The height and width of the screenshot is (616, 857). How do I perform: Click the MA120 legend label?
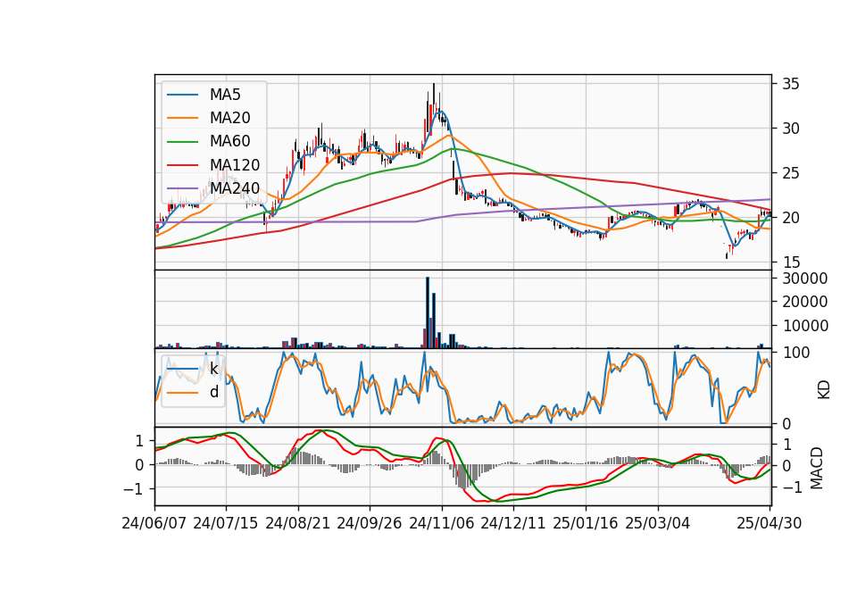click(235, 165)
